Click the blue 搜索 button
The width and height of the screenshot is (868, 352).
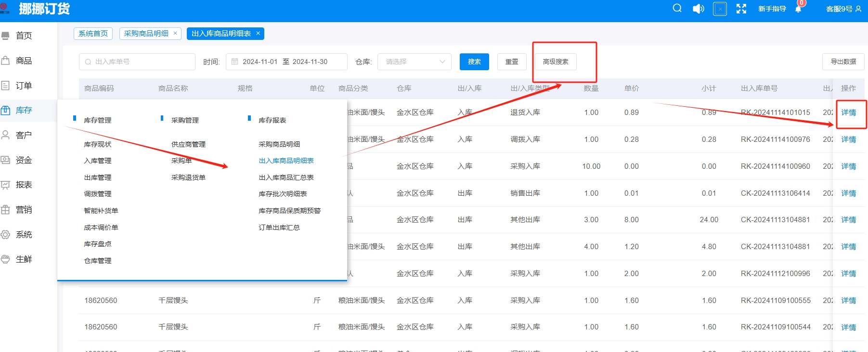pos(474,62)
